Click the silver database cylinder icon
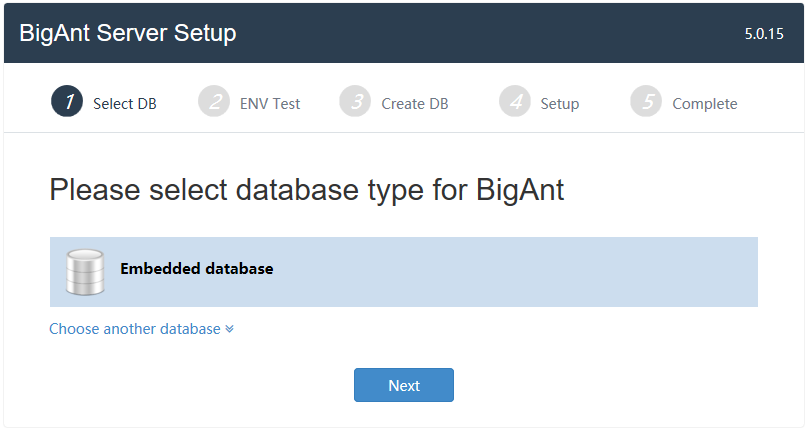 86,272
